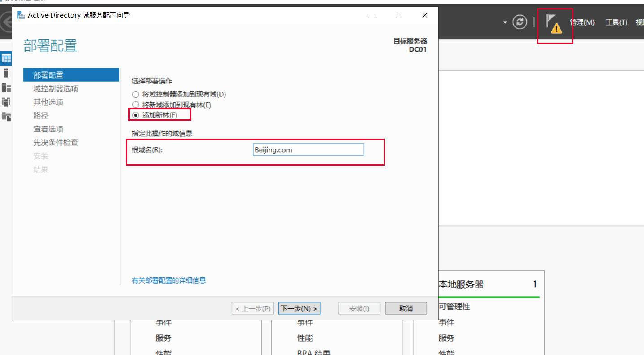Go to 域控制器选项 wizard step
Image resolution: width=644 pixels, height=355 pixels.
pos(56,89)
